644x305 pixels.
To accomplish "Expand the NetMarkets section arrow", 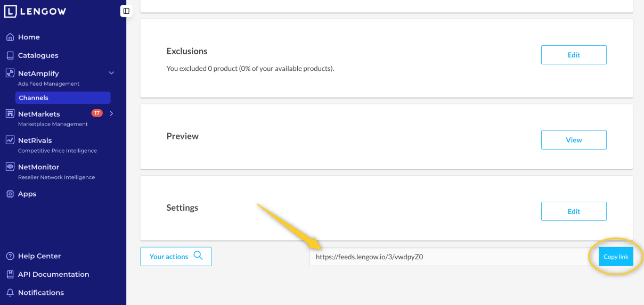I will (111, 113).
